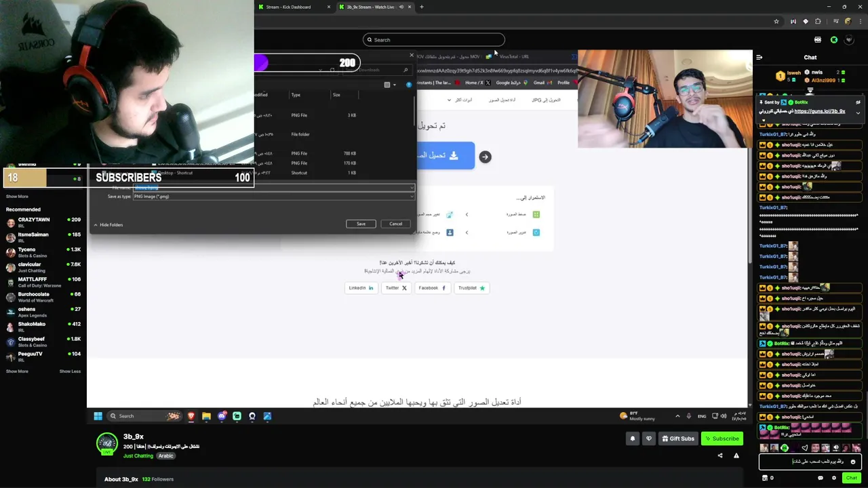The width and height of the screenshot is (868, 488).
Task: Open ItsmeSaiman in Recommended channels
Action: (x=43, y=237)
